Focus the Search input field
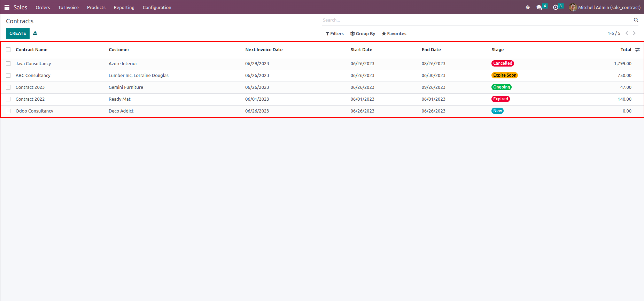The image size is (644, 301). tap(477, 20)
